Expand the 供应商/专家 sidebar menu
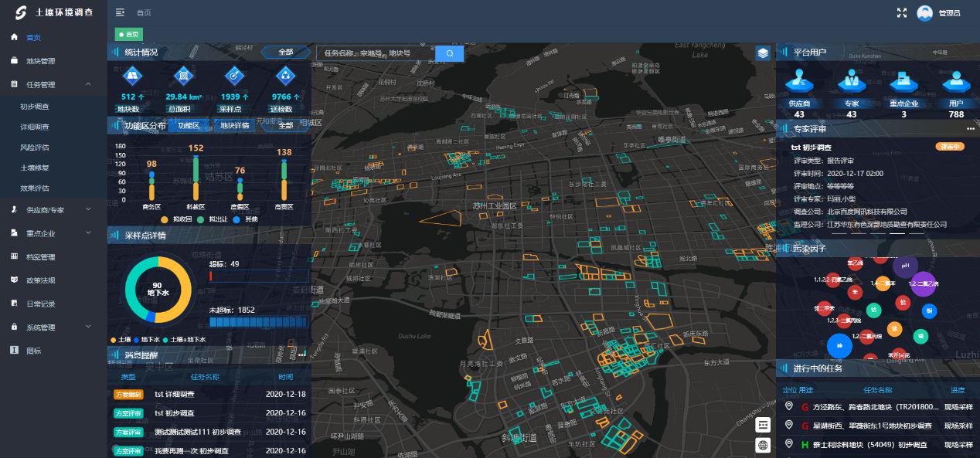Viewport: 980px width, 458px height. click(53, 209)
